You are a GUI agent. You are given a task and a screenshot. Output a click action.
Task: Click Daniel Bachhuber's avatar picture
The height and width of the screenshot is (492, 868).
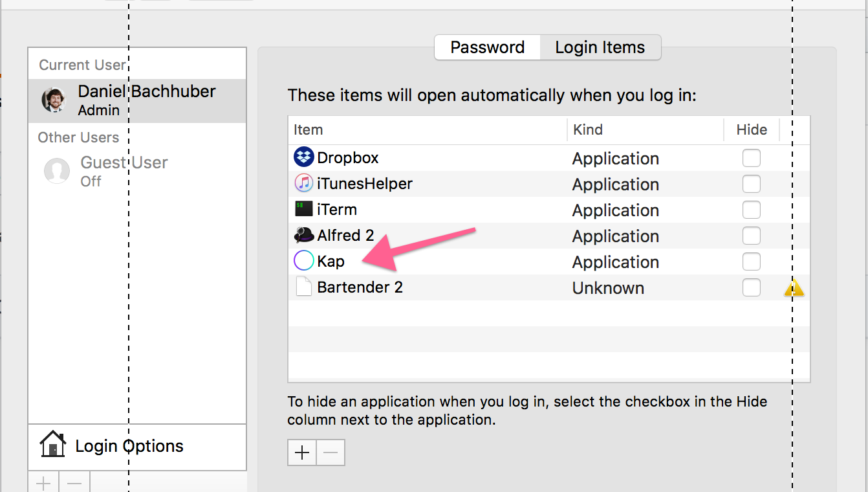click(x=54, y=100)
